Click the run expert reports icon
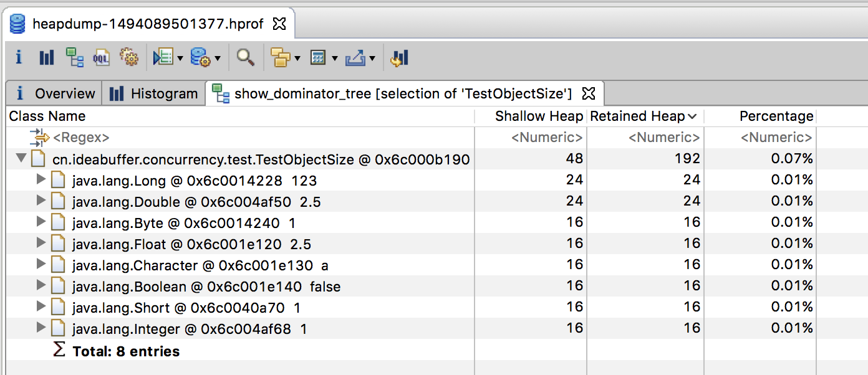868x375 pixels. click(163, 58)
